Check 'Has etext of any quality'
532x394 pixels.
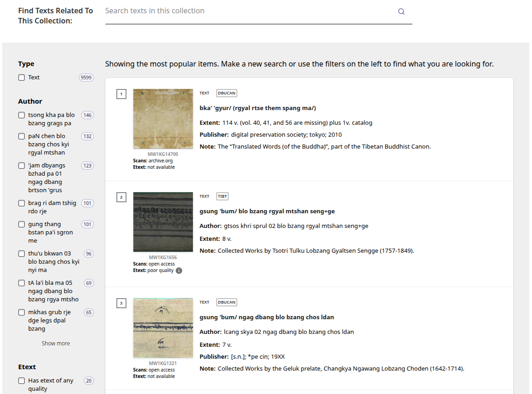[x=21, y=380]
